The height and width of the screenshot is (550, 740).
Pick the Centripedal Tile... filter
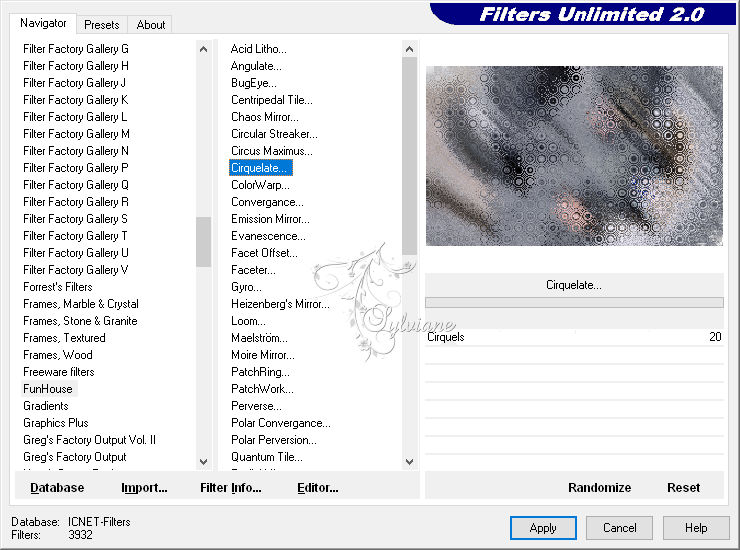(272, 100)
